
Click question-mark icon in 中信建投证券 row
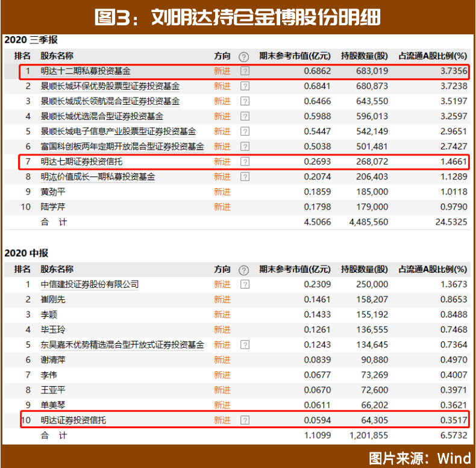click(x=245, y=284)
